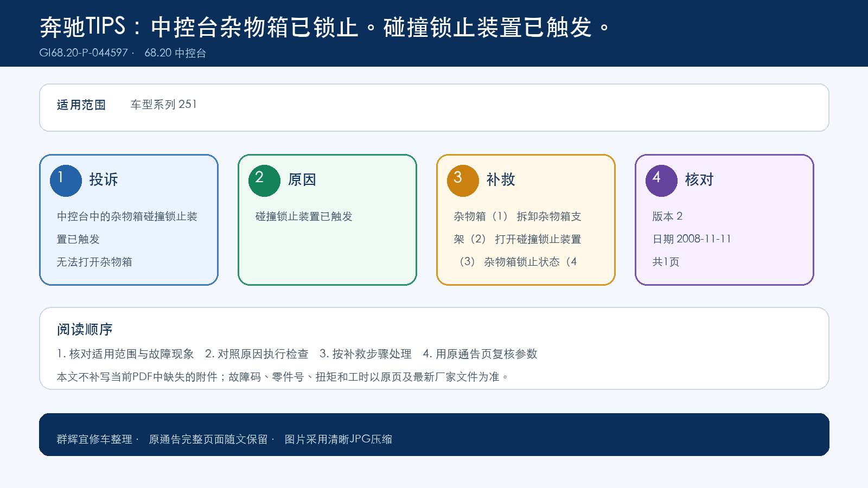Click step 1. 核对适用范围与故障现象

[x=125, y=354]
